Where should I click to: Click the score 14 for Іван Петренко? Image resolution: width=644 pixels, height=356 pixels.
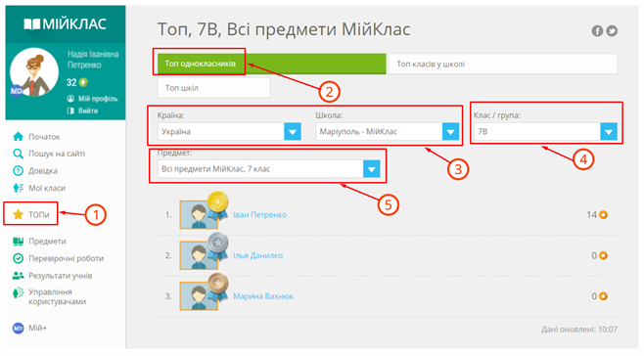pos(591,215)
